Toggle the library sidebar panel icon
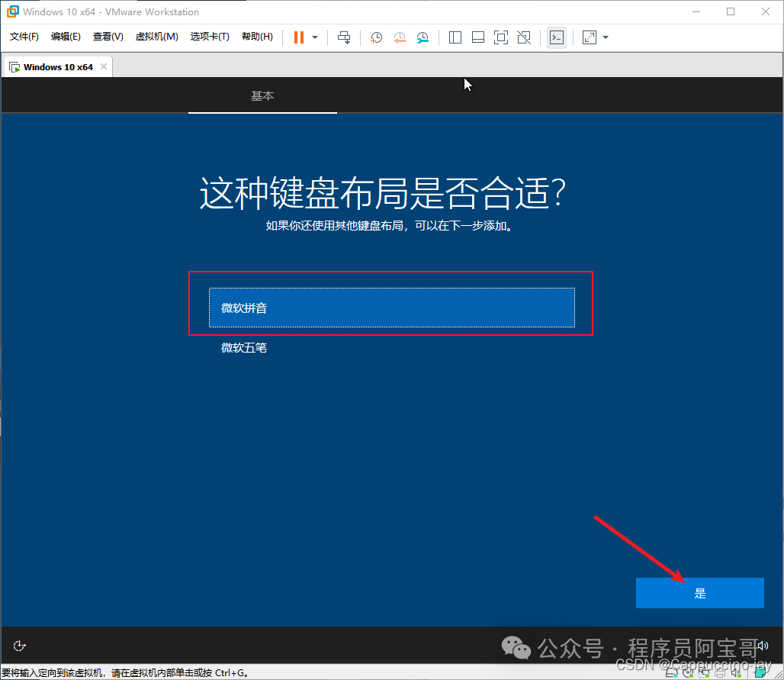The image size is (784, 680). point(455,37)
